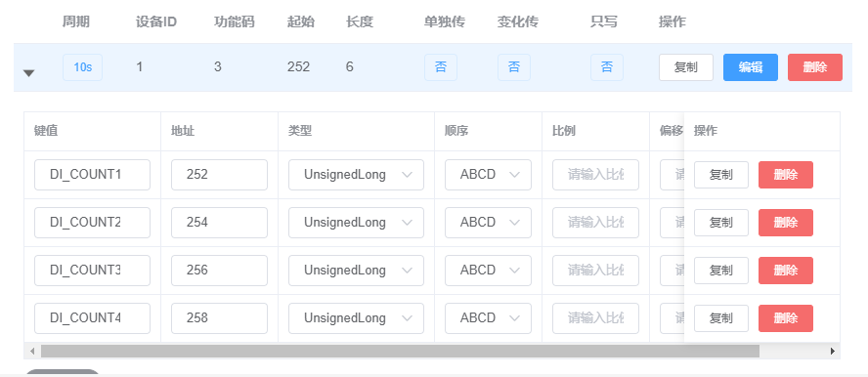Click the function code value 3

(x=218, y=67)
